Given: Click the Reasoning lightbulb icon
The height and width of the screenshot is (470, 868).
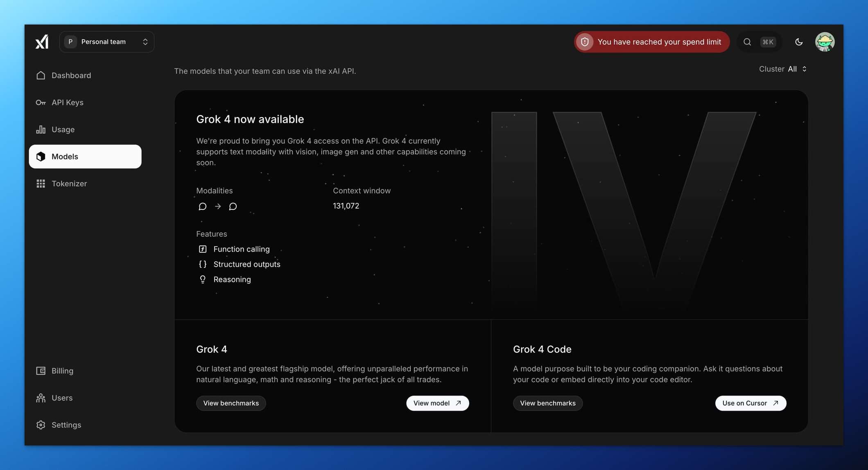Looking at the screenshot, I should point(203,279).
